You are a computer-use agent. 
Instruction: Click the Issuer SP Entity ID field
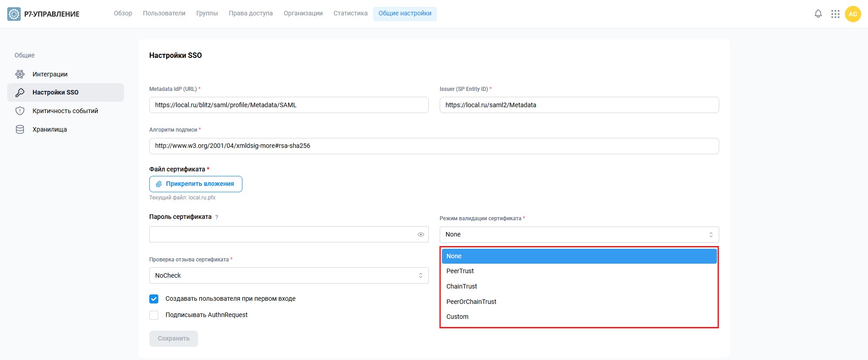(579, 105)
